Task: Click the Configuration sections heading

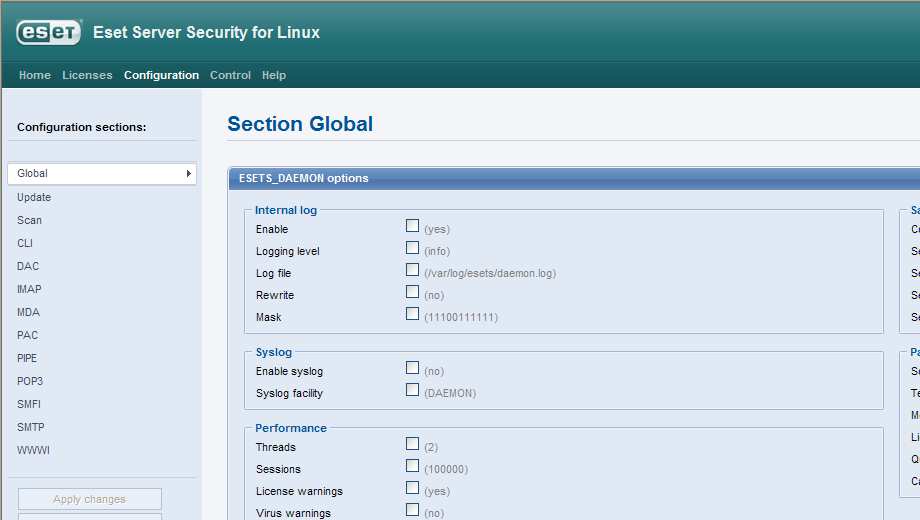Action: [82, 127]
